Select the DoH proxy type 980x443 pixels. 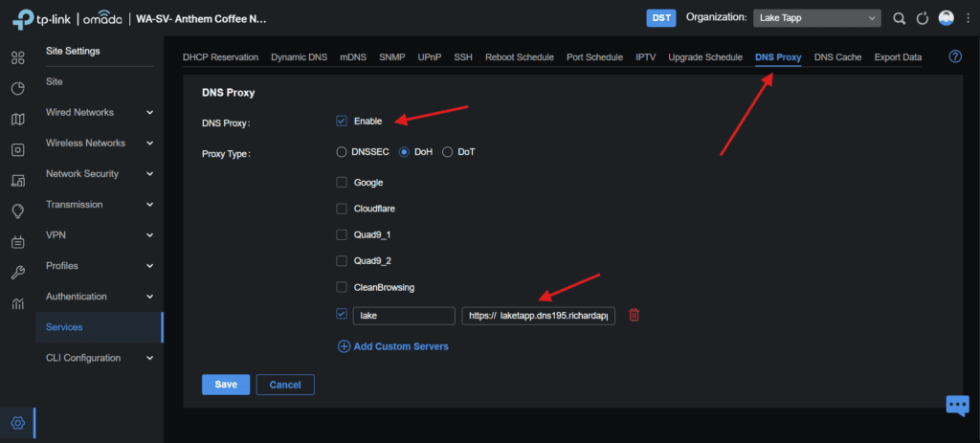pyautogui.click(x=405, y=152)
